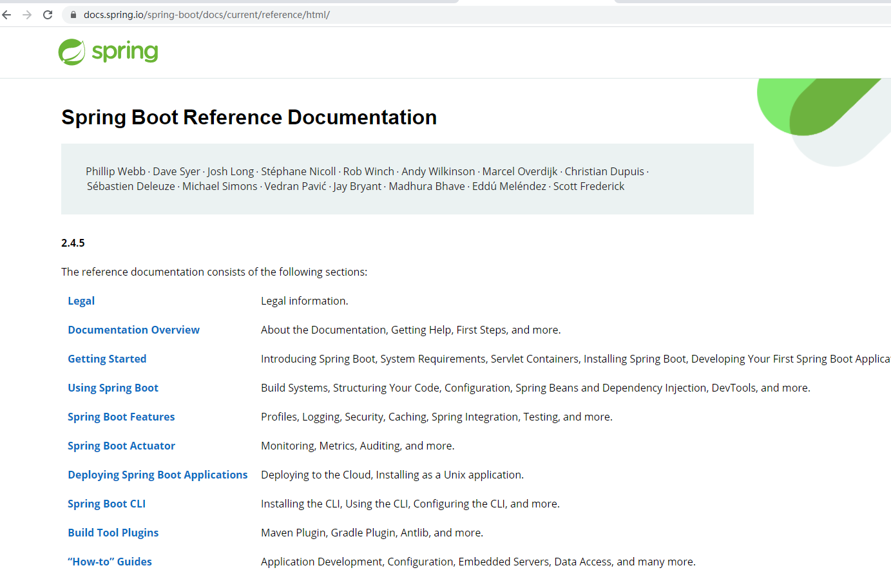Click description starting 'Introducing Spring Boot'
This screenshot has width=891, height=588.
(x=576, y=359)
